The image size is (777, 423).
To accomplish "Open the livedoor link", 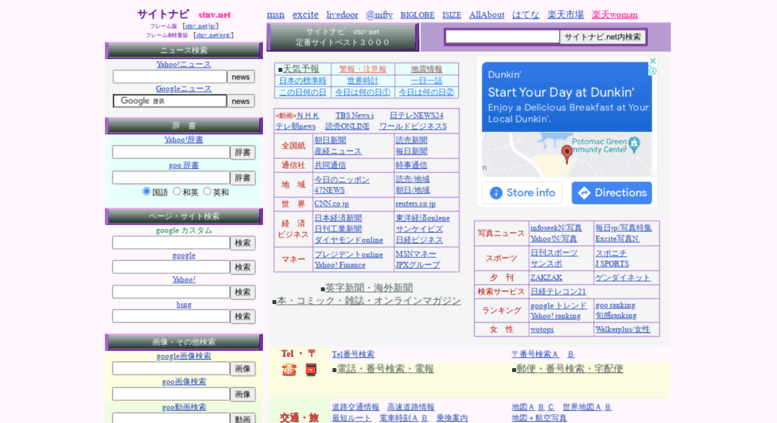I will point(342,15).
